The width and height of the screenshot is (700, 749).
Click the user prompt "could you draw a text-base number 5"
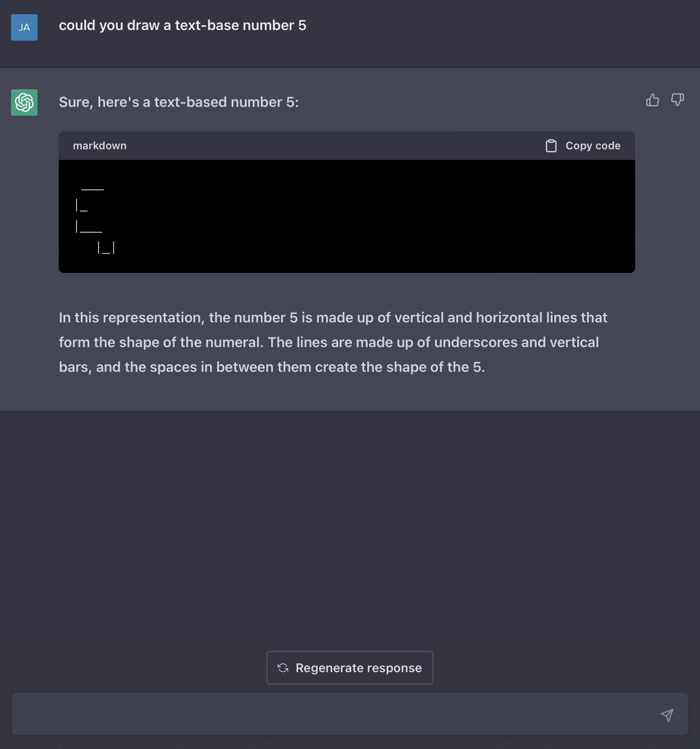182,26
